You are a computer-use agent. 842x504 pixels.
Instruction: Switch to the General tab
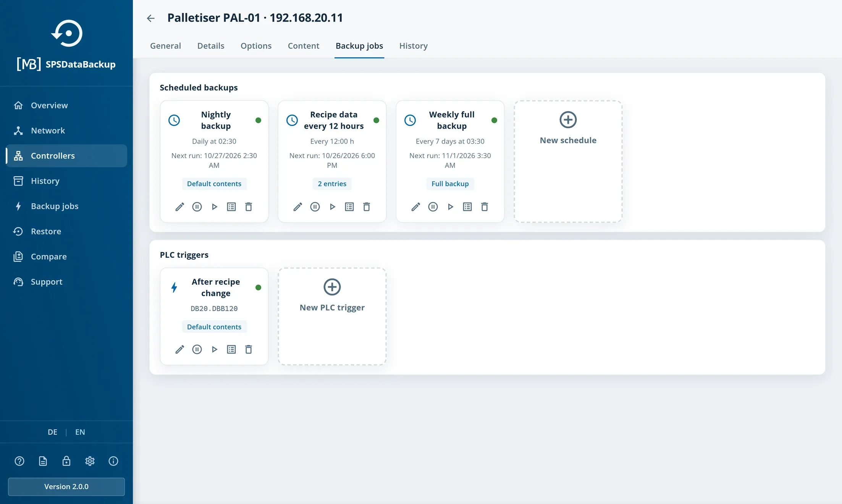pos(165,46)
